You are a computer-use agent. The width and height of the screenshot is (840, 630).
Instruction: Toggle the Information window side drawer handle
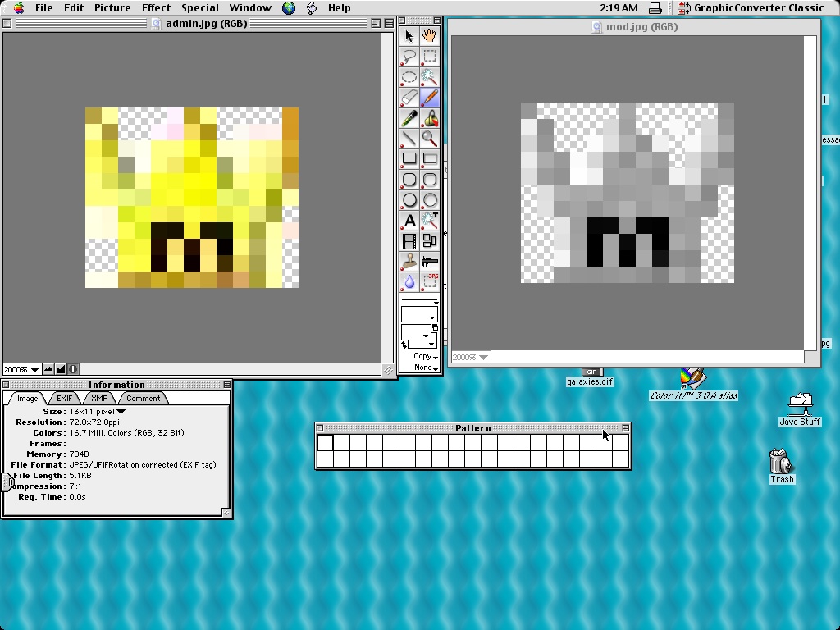pyautogui.click(x=7, y=482)
